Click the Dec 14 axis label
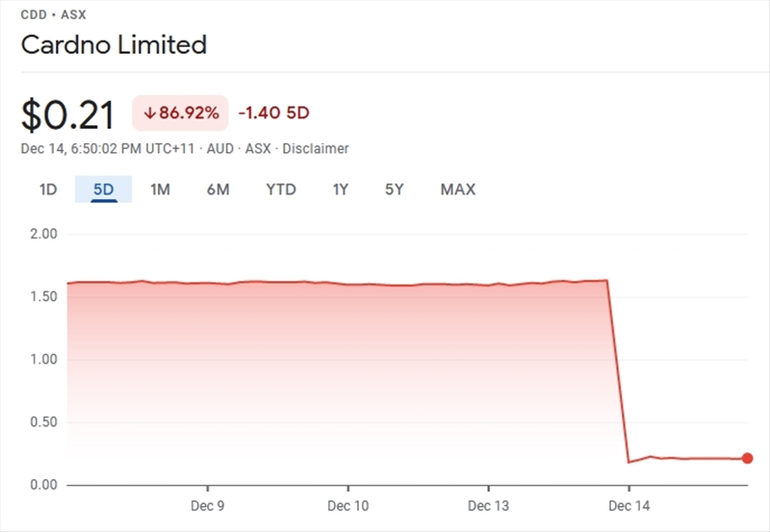The width and height of the screenshot is (770, 532). [628, 505]
